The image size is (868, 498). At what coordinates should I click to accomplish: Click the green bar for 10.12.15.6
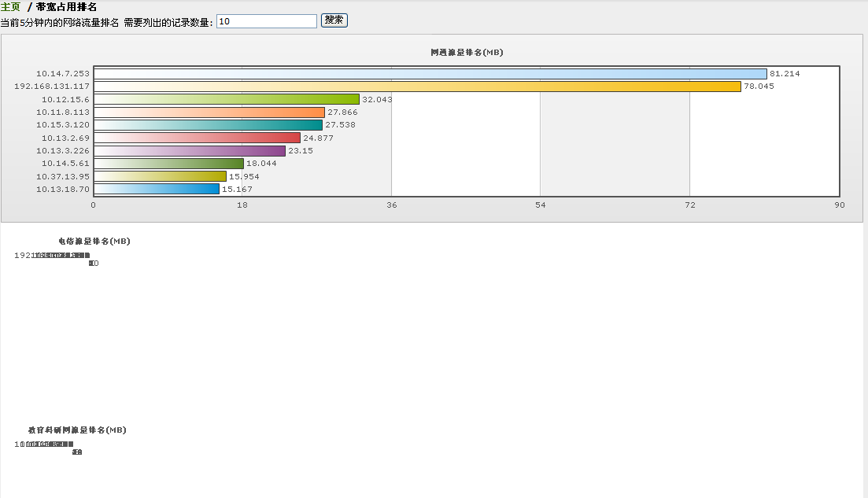[227, 99]
